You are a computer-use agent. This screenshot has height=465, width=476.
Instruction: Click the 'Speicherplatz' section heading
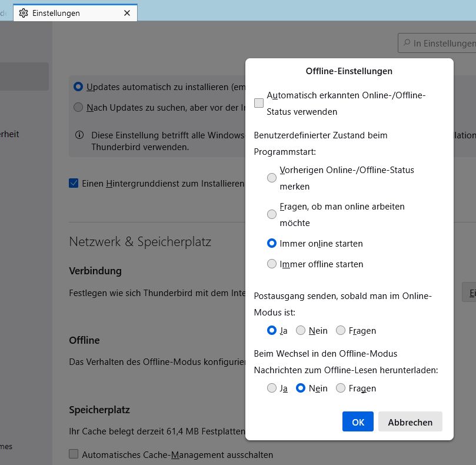(99, 410)
